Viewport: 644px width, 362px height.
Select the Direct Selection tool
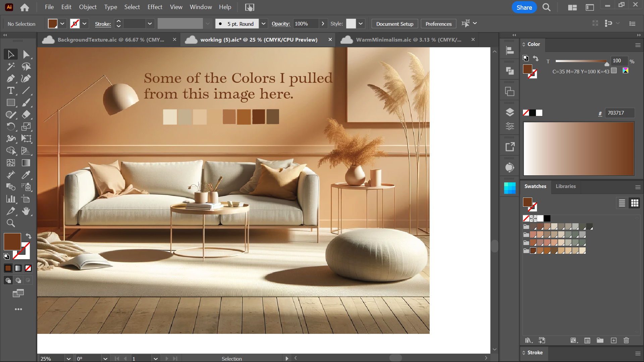click(x=26, y=54)
